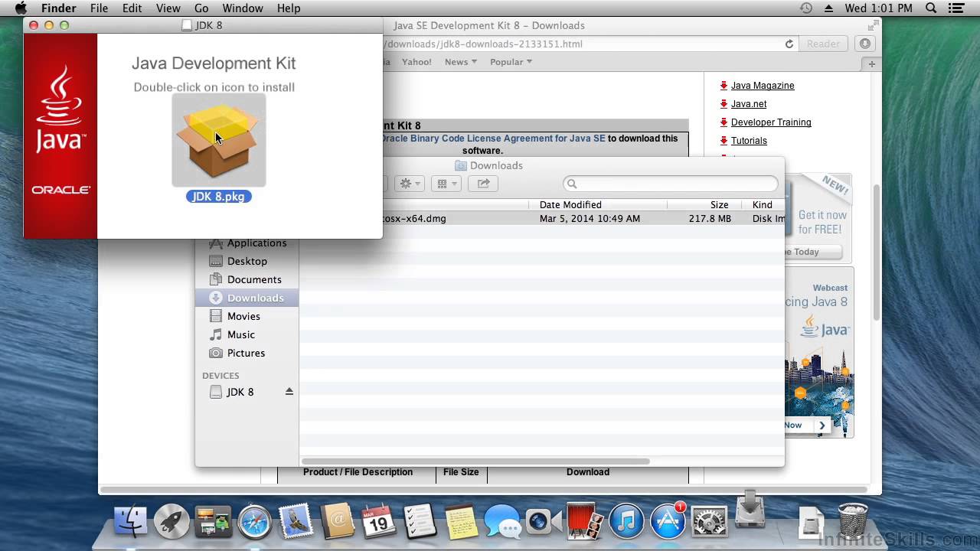Open the View menu
Image resolution: width=980 pixels, height=551 pixels.
tap(168, 8)
